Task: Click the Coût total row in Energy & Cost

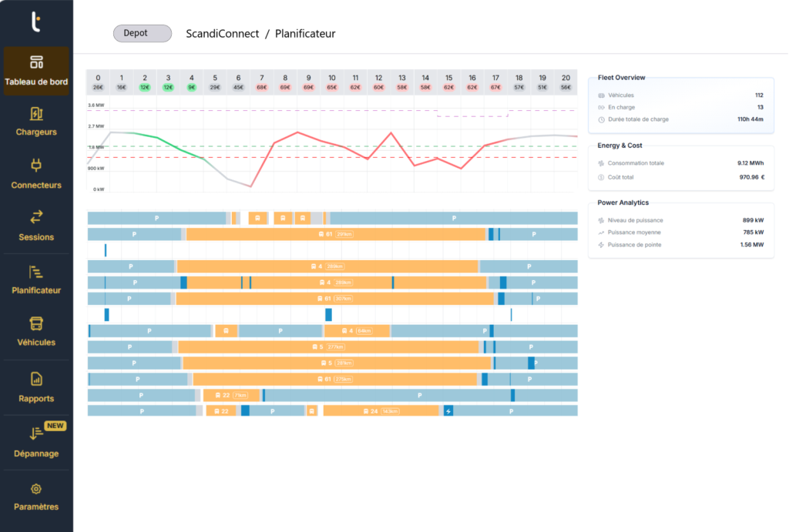Action: click(680, 177)
